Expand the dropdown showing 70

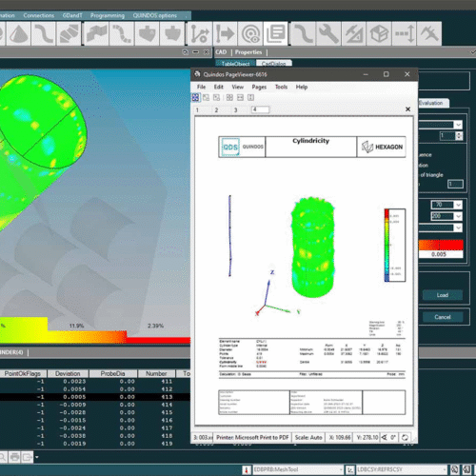click(x=458, y=205)
